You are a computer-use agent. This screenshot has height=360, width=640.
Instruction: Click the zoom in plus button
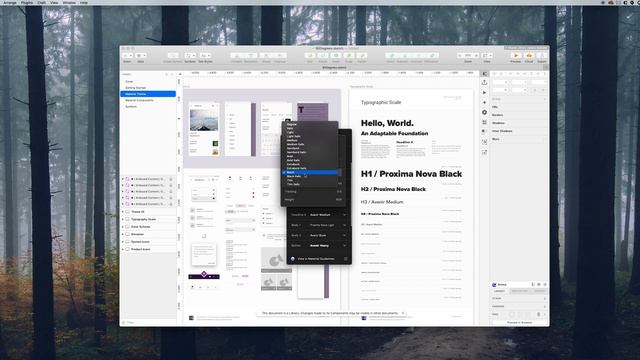click(476, 56)
